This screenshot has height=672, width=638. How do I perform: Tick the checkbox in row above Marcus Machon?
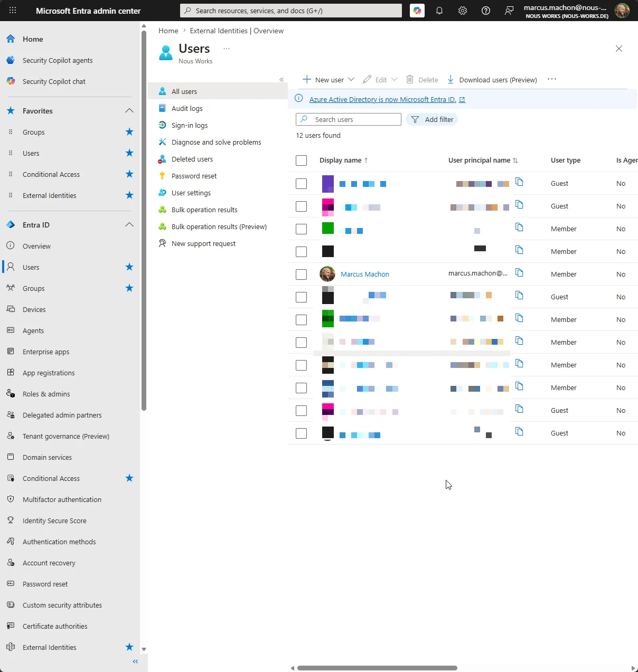pyautogui.click(x=302, y=252)
